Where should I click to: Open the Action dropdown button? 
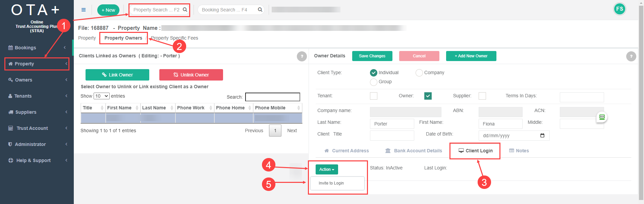(326, 169)
